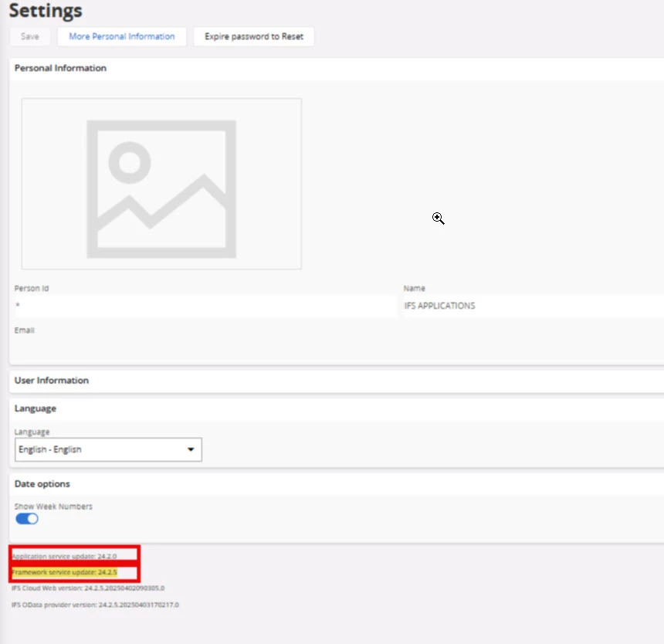Open the English - English language dropdown
Image resolution: width=664 pixels, height=644 pixels.
(x=108, y=449)
